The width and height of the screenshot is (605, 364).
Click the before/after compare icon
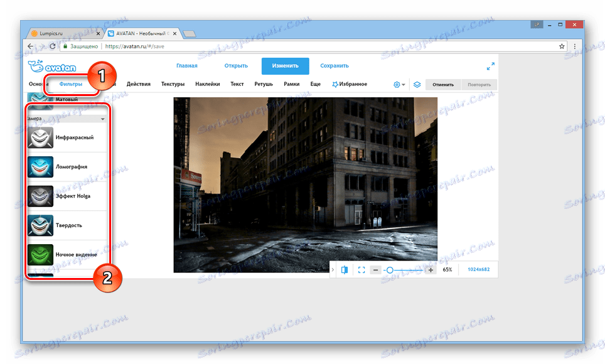pyautogui.click(x=345, y=270)
